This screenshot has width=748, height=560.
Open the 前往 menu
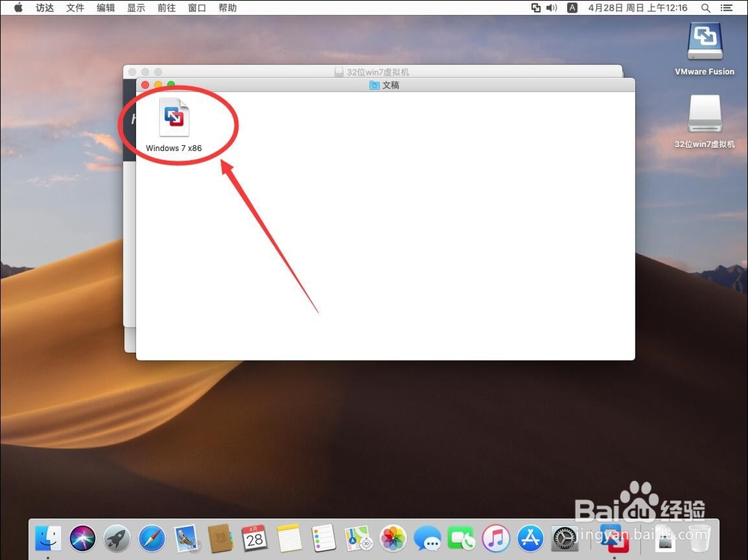click(x=167, y=7)
